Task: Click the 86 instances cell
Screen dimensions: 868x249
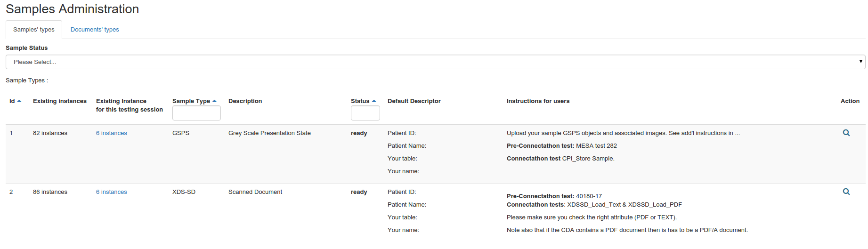Action: (x=50, y=192)
